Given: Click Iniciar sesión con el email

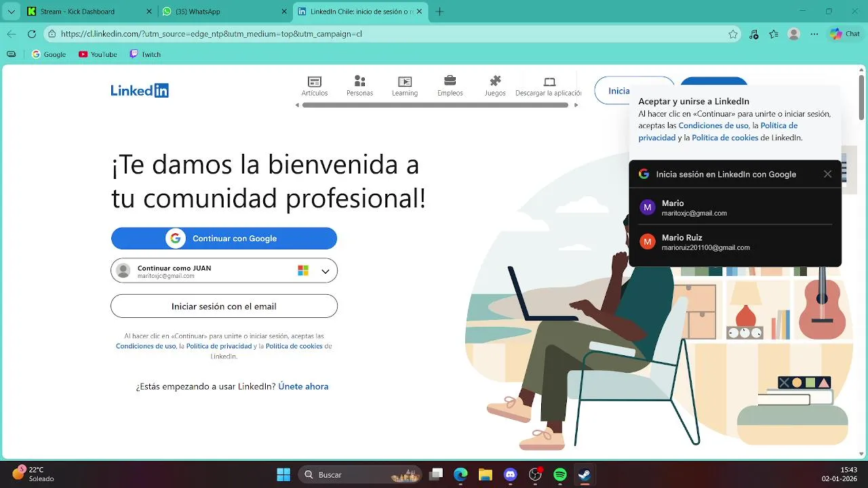Looking at the screenshot, I should [224, 306].
